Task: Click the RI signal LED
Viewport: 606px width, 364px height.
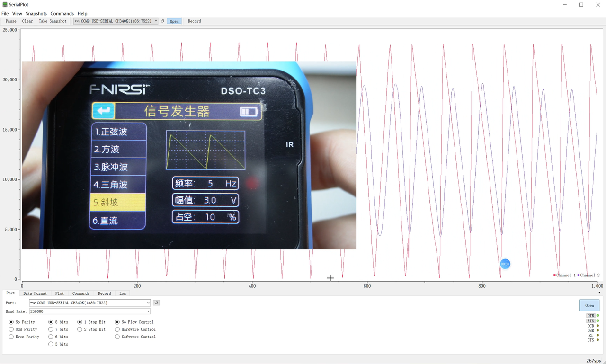Action: (x=598, y=335)
